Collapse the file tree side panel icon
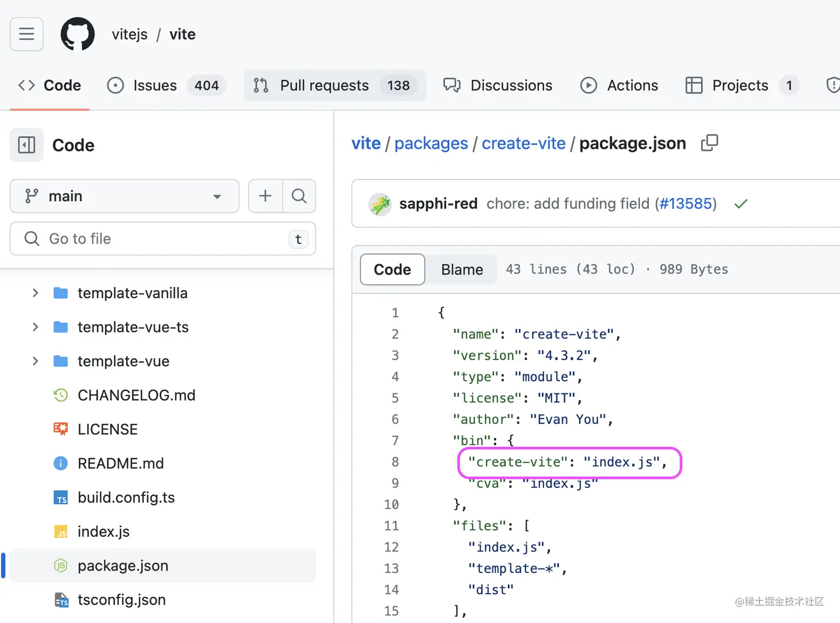The width and height of the screenshot is (840, 623). pos(27,145)
